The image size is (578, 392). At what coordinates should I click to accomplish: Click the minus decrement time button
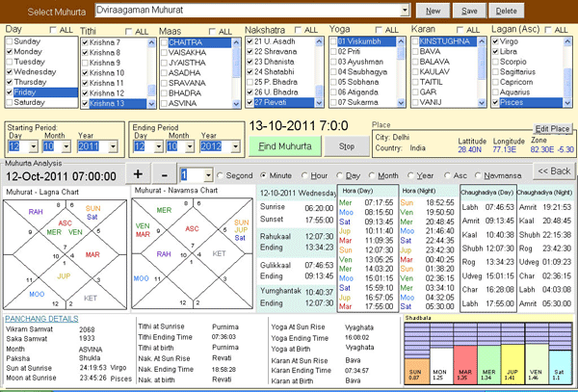(165, 174)
